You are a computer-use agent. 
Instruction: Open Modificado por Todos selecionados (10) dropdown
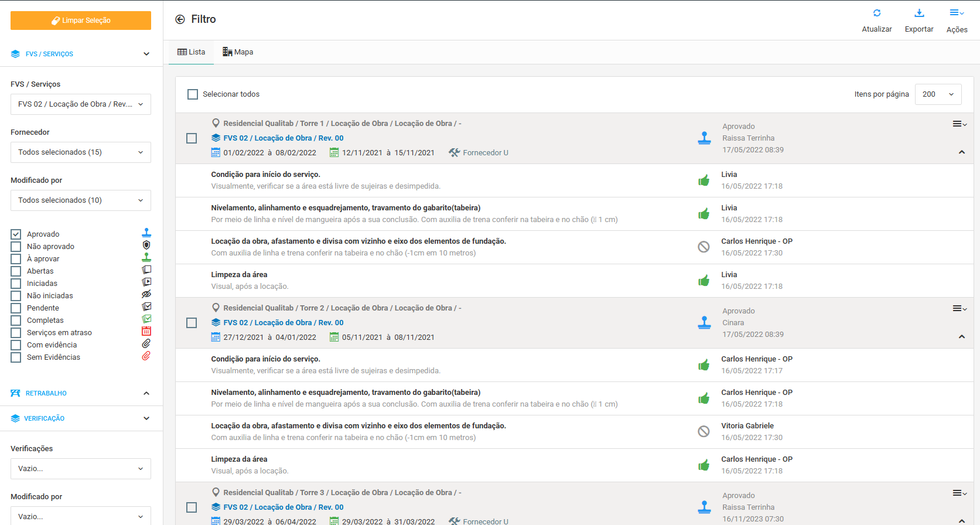(81, 200)
